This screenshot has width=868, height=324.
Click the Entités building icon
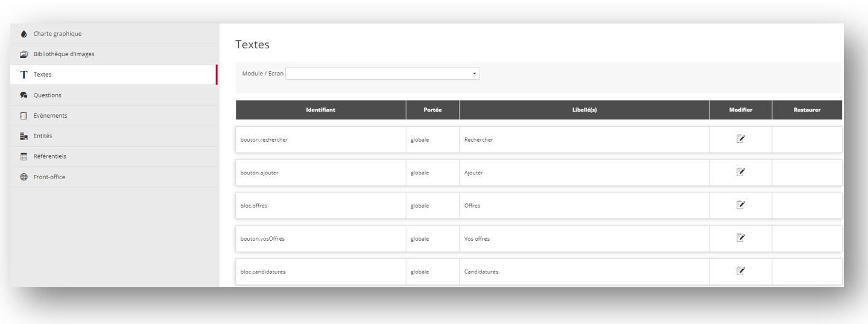24,136
